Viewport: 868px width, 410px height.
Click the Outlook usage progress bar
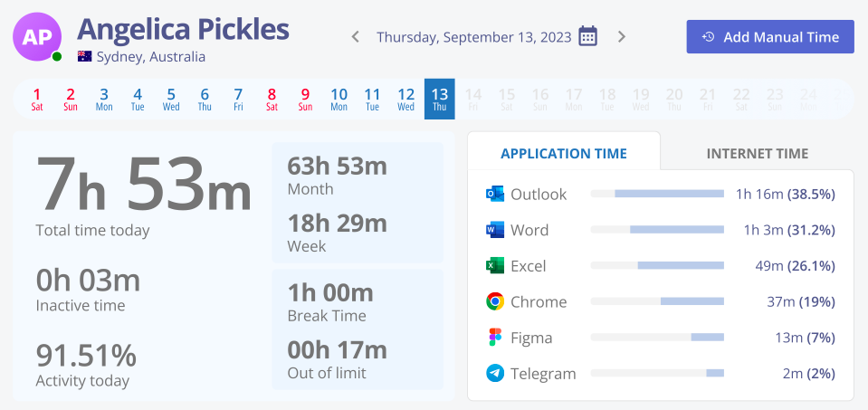657,194
